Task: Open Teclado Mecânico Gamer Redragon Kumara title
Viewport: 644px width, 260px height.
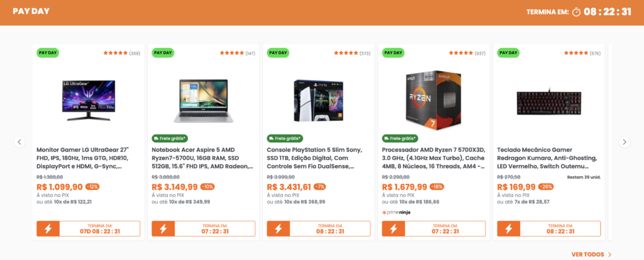Action: [547, 159]
